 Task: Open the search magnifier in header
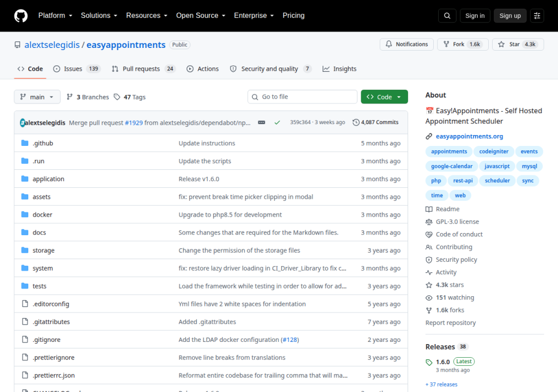[x=447, y=16]
